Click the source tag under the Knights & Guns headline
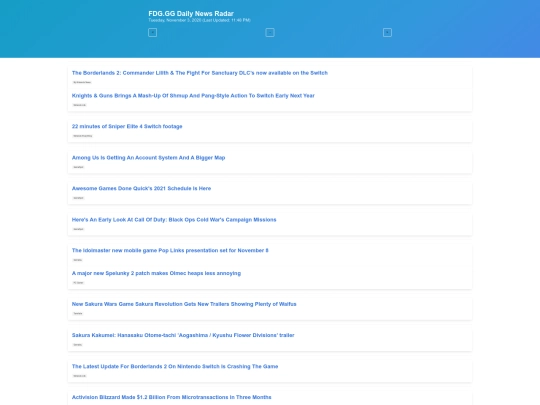The image size is (540, 405). pos(80,105)
